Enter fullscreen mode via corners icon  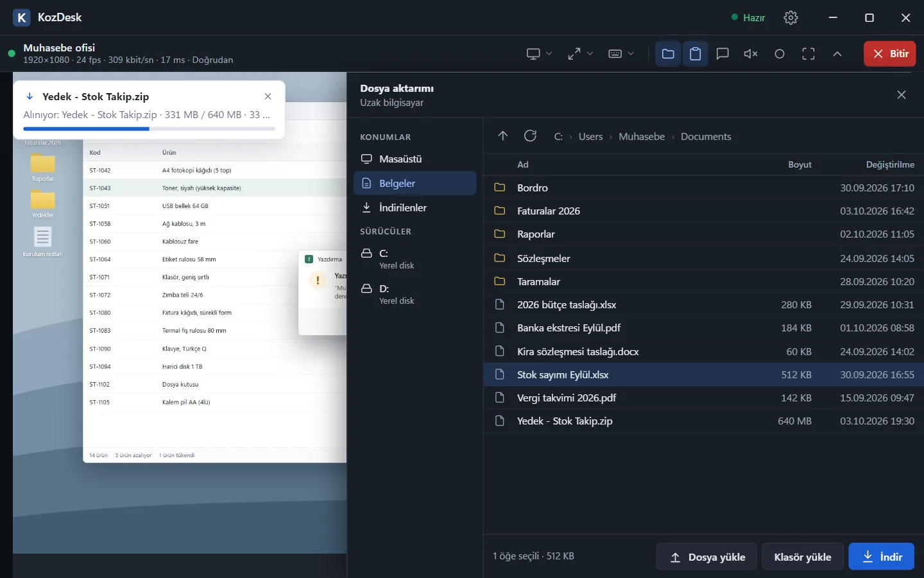click(809, 54)
